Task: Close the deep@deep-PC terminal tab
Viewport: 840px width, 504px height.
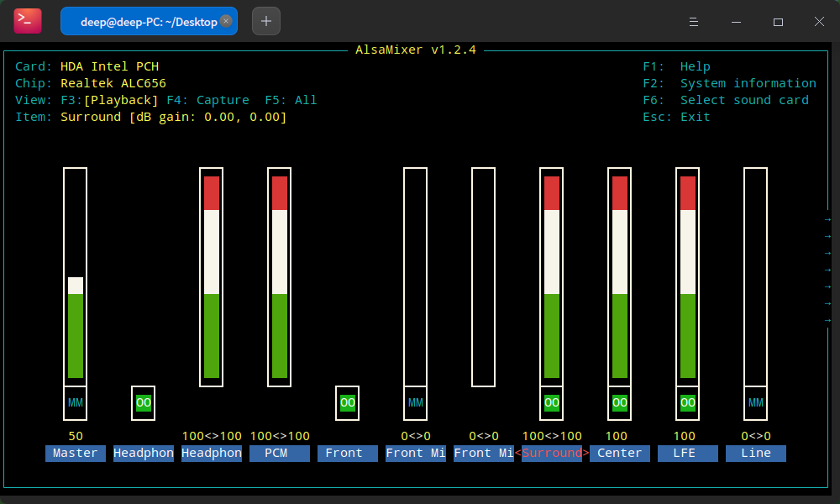Action: 226,21
